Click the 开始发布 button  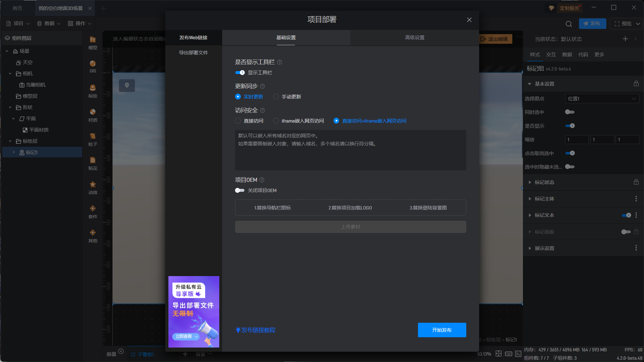point(442,330)
